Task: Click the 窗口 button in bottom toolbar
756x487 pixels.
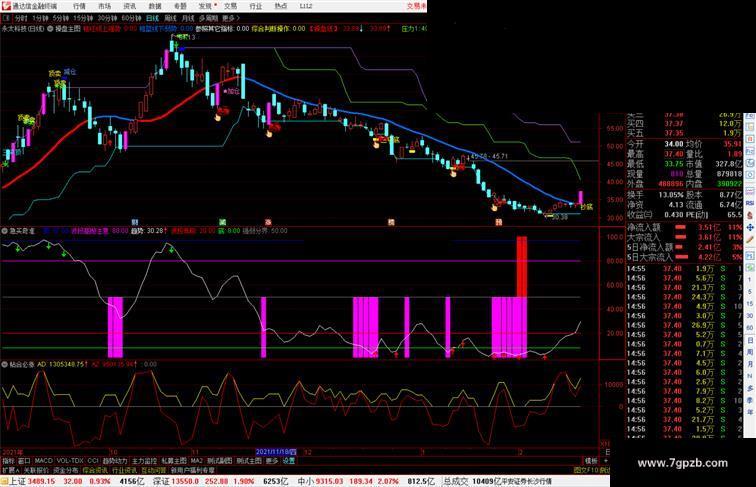Action: click(24, 461)
